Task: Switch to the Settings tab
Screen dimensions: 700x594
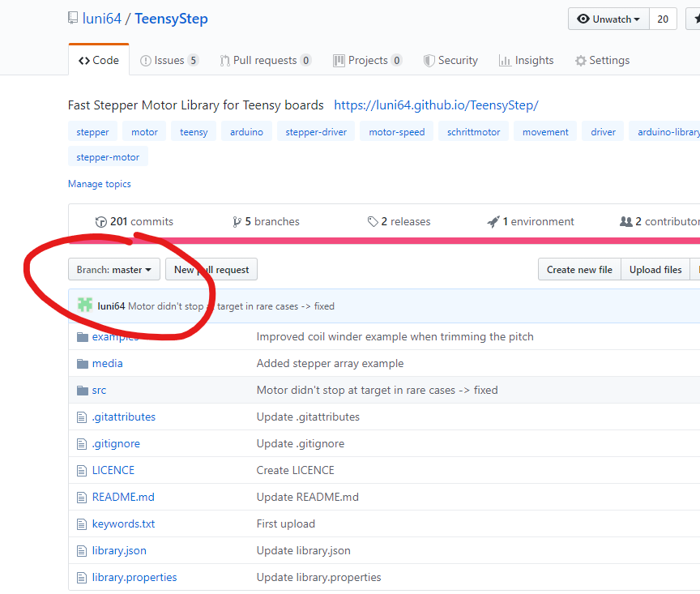Action: (603, 60)
